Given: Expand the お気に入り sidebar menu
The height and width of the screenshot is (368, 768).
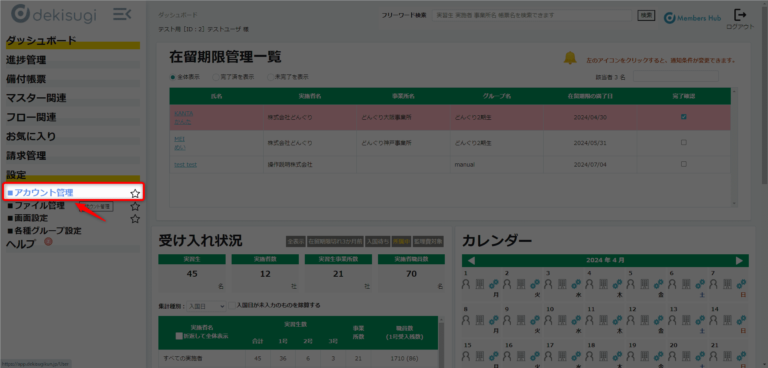Looking at the screenshot, I should point(72,137).
